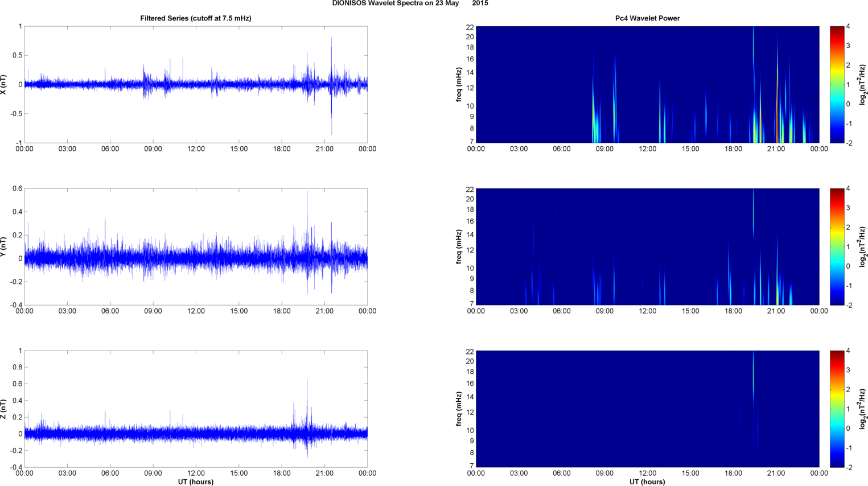This screenshot has height=486, width=868.
Task: Click the large spike near 21:00 in X series
Action: point(331,85)
